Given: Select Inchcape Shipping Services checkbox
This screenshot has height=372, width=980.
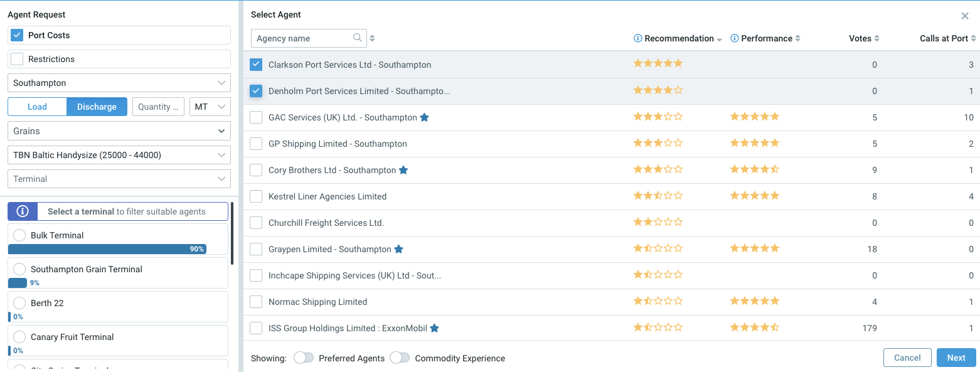Looking at the screenshot, I should coord(255,275).
